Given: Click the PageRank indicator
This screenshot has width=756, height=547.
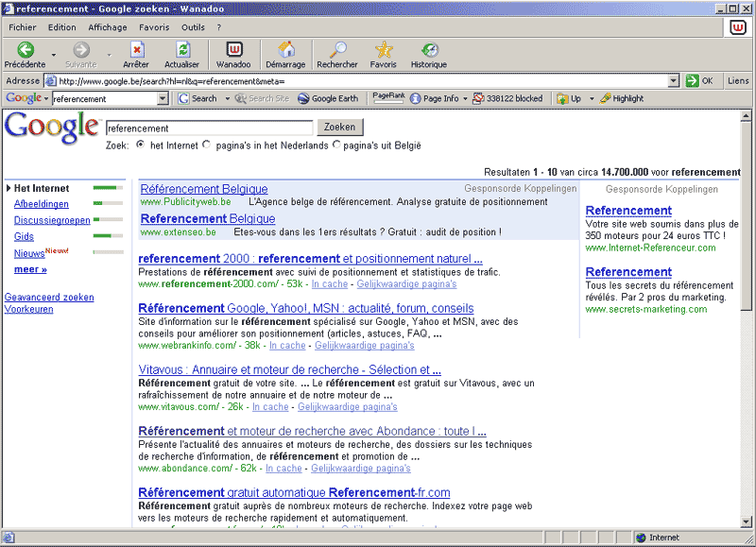Looking at the screenshot, I should tap(388, 98).
